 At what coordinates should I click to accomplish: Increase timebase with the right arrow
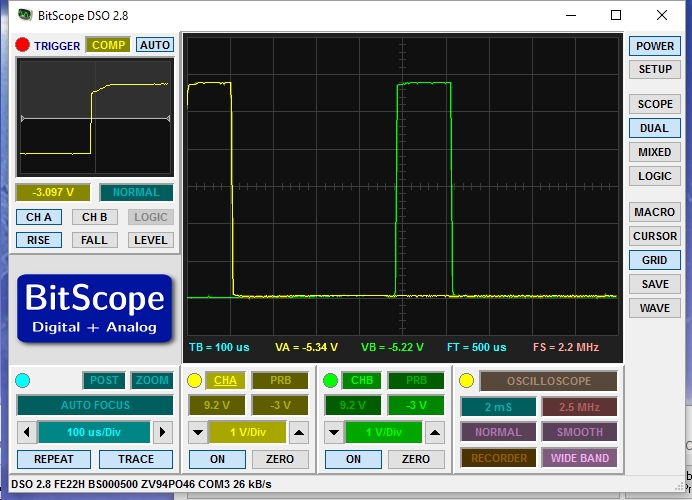[x=162, y=433]
